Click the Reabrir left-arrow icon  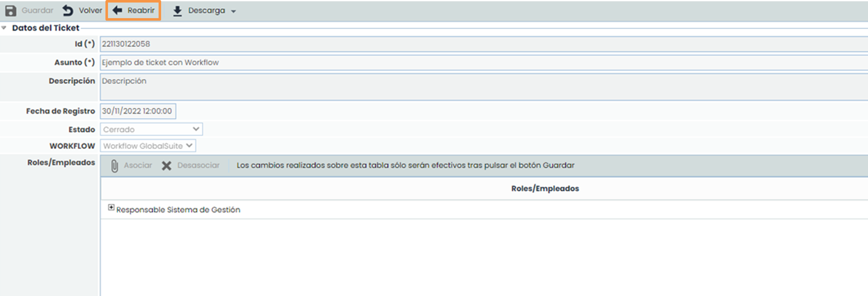click(117, 11)
